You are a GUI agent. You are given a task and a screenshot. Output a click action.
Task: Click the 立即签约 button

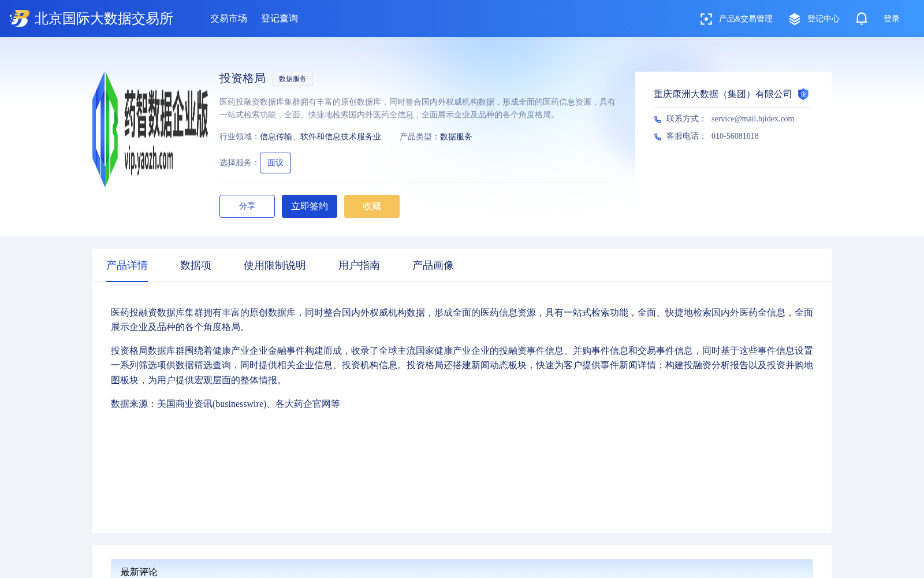click(x=310, y=206)
